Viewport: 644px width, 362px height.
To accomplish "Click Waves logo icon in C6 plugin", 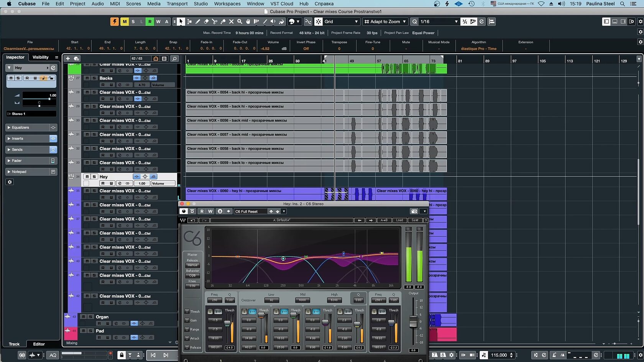I will (x=183, y=220).
